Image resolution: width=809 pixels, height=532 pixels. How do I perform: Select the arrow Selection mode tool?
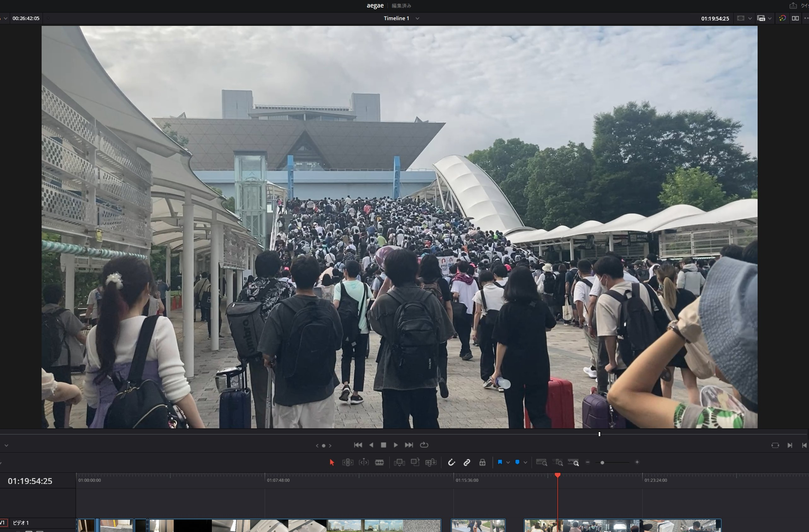coord(332,462)
